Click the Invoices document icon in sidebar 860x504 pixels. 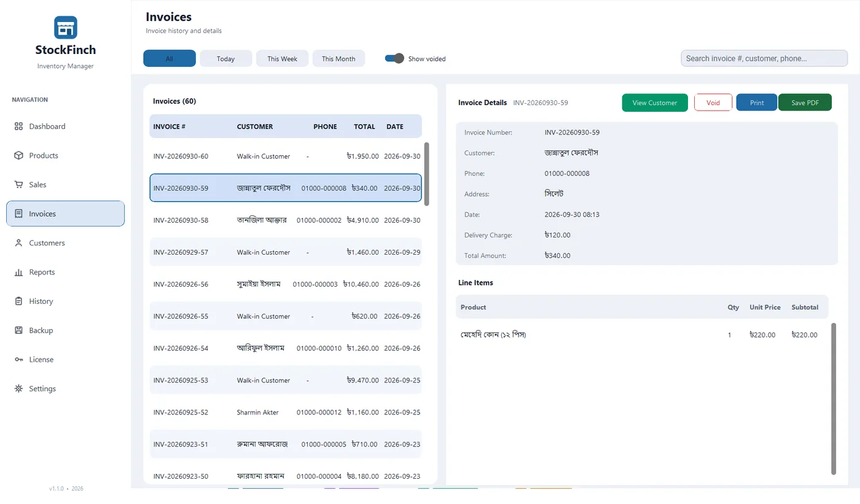tap(18, 214)
